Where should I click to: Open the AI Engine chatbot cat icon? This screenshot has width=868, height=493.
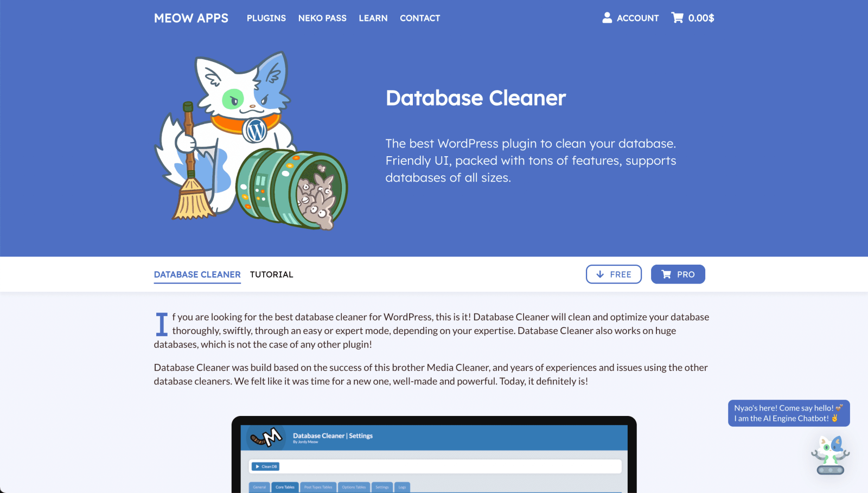coord(830,454)
